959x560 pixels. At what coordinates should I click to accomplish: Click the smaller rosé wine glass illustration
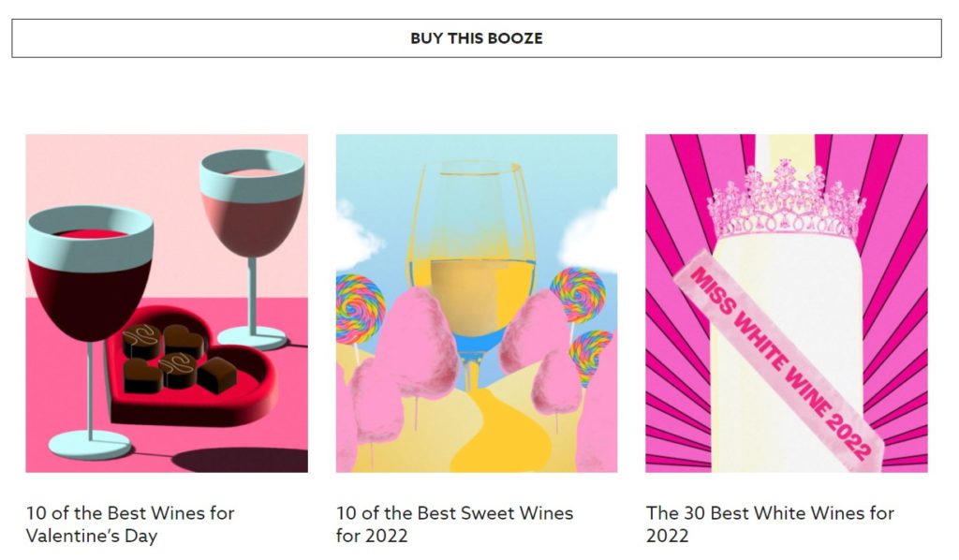pos(252,244)
